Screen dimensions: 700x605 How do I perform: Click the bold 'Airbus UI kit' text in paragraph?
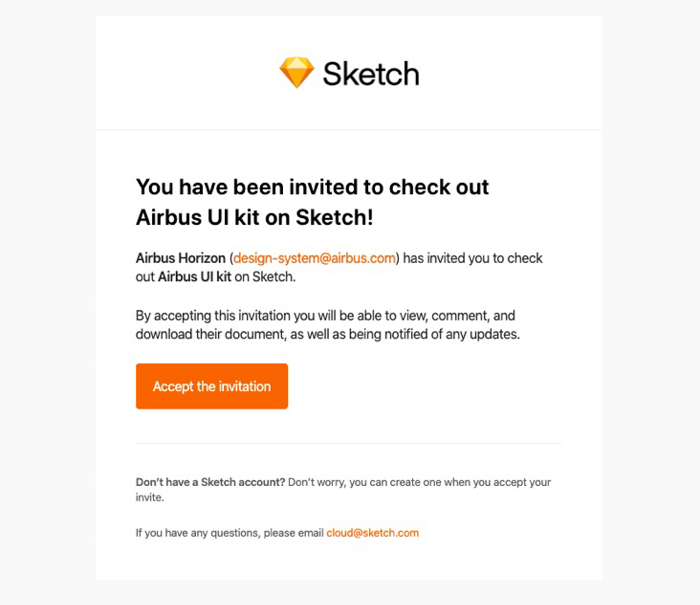tap(194, 277)
